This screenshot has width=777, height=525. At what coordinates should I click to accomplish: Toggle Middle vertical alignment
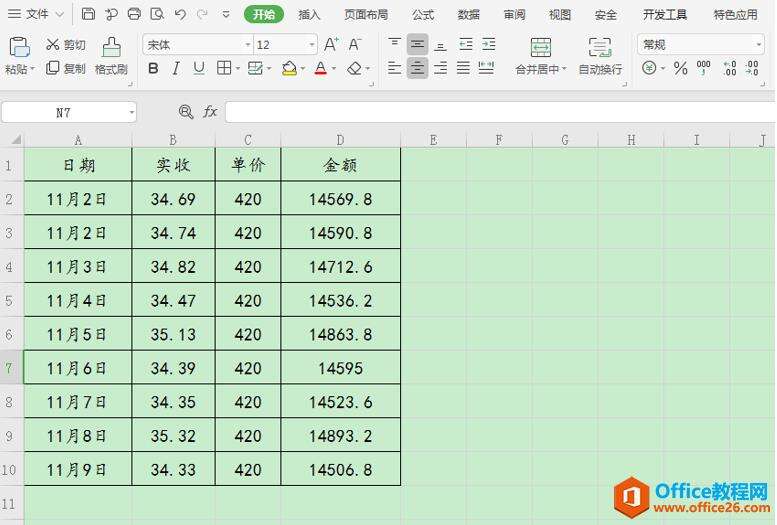[417, 45]
